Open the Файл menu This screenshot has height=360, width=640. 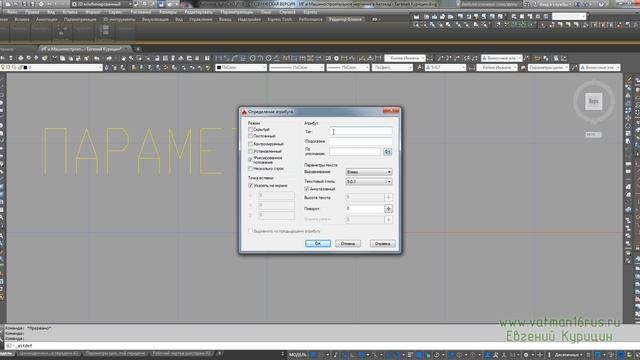coord(12,12)
